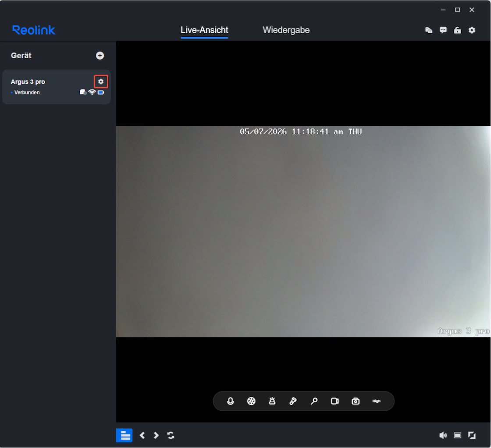The image size is (491, 448).
Task: Maximize the Reolink window
Action: [x=458, y=10]
